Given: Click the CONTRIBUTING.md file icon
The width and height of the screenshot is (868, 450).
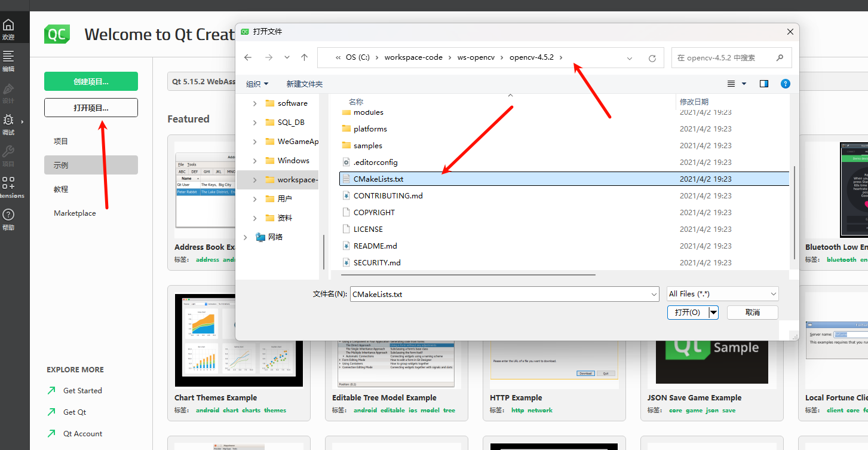Looking at the screenshot, I should coord(346,195).
